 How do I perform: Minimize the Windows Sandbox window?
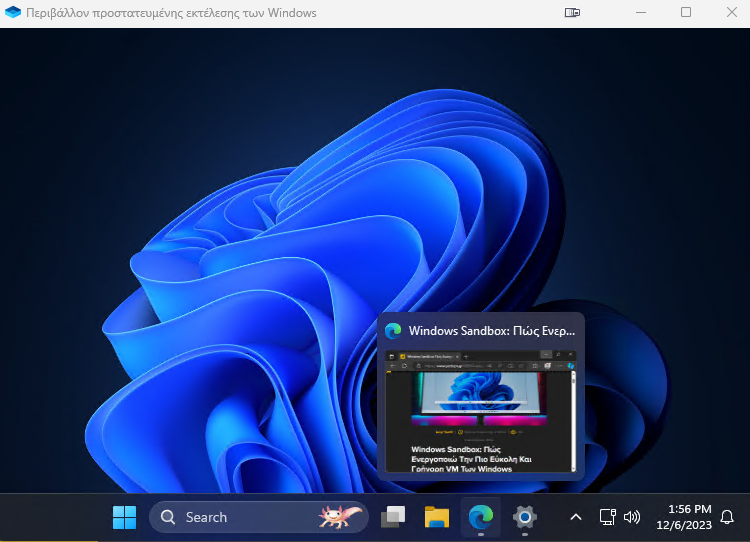[641, 12]
